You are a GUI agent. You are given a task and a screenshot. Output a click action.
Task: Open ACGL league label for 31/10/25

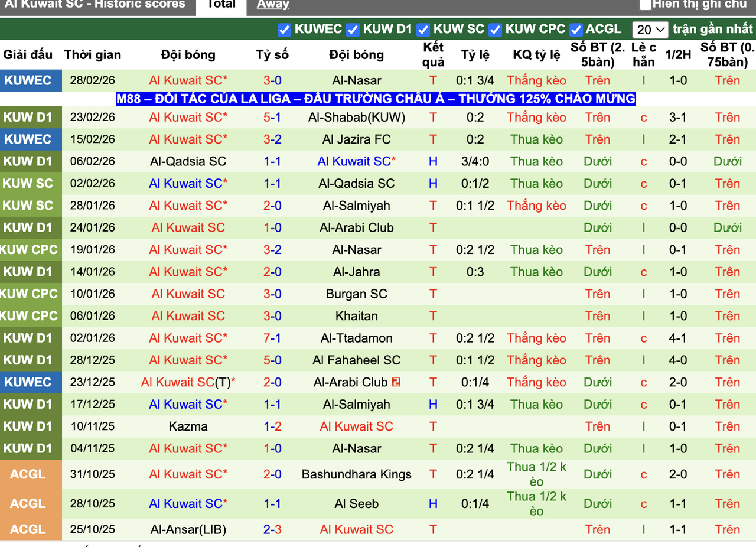31,474
